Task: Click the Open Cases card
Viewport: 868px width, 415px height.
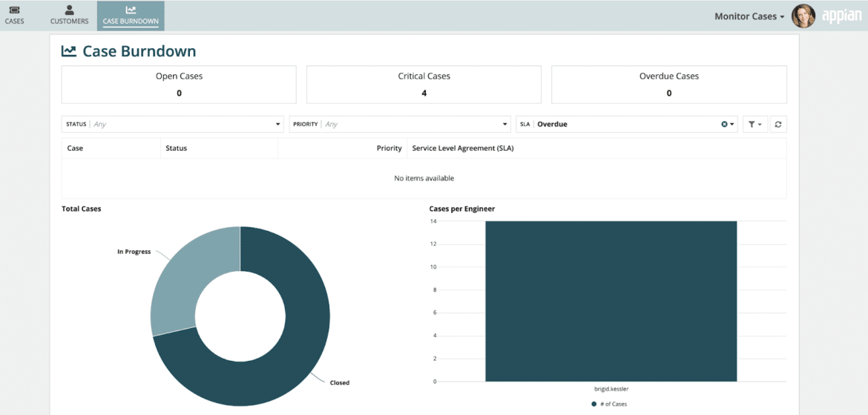Action: tap(179, 84)
